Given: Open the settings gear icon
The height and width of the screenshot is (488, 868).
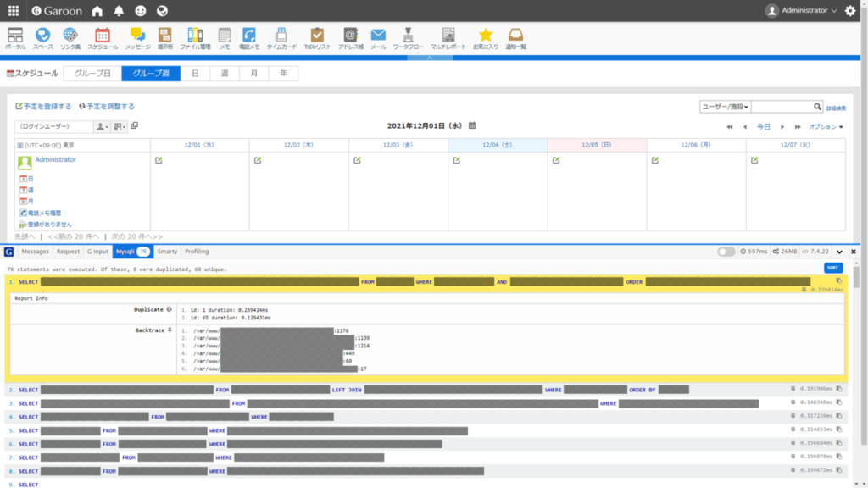Looking at the screenshot, I should tap(850, 10).
